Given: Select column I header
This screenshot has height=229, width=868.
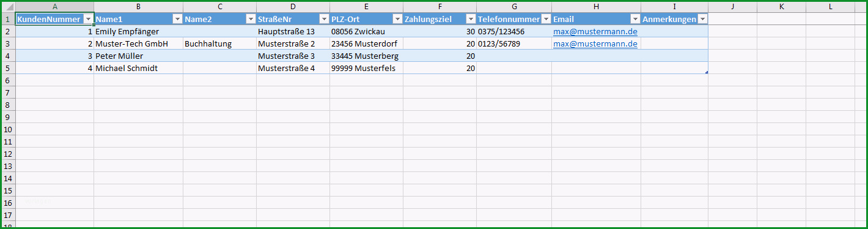Looking at the screenshot, I should (674, 6).
